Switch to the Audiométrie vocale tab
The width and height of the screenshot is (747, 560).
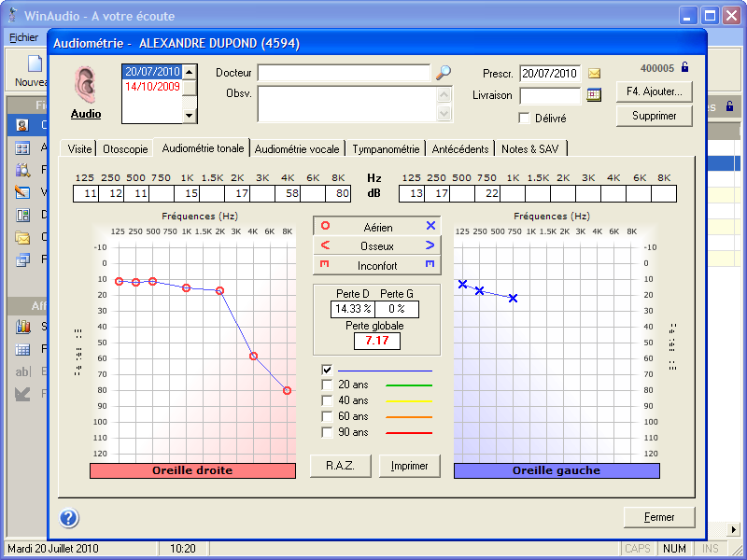pyautogui.click(x=297, y=149)
